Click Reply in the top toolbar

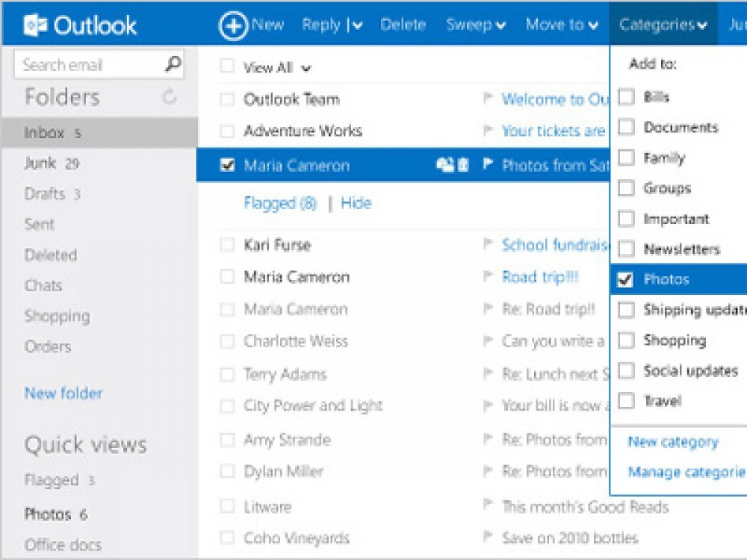(x=321, y=25)
